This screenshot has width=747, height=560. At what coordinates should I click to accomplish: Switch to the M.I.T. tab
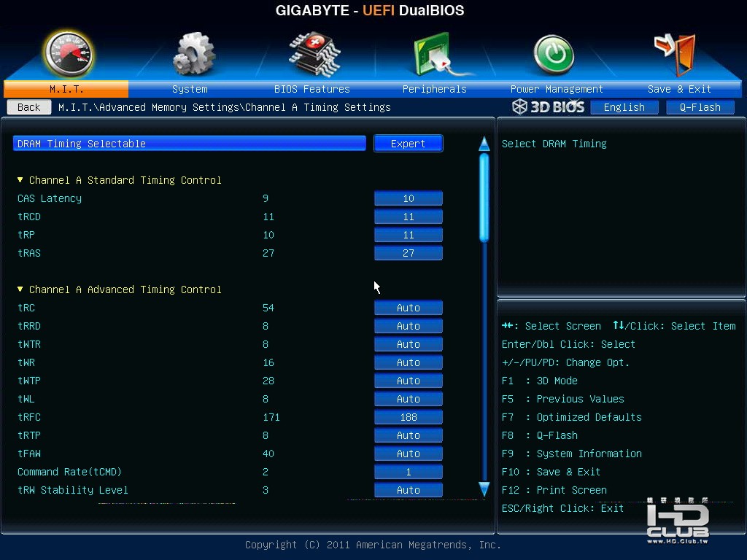point(66,89)
